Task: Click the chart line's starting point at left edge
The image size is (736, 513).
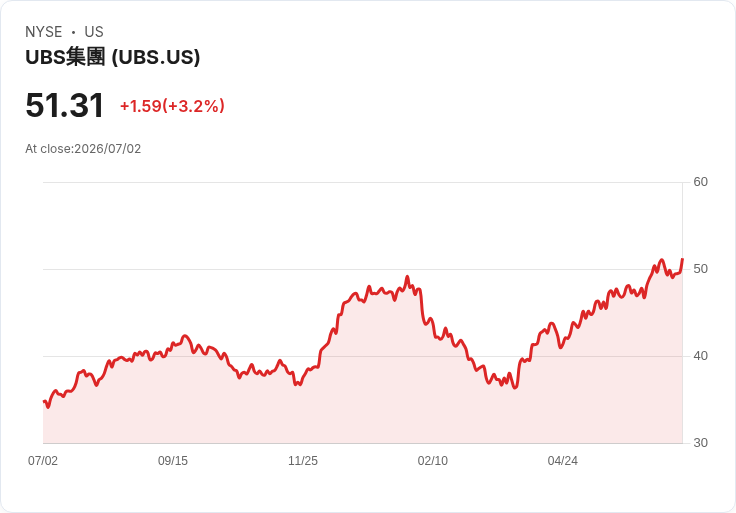Action: click(x=44, y=401)
